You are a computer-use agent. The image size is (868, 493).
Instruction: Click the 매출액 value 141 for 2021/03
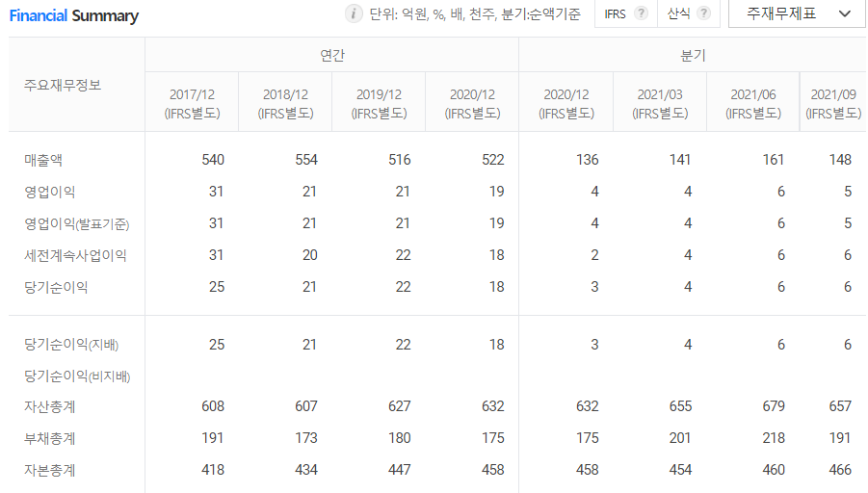click(x=680, y=160)
